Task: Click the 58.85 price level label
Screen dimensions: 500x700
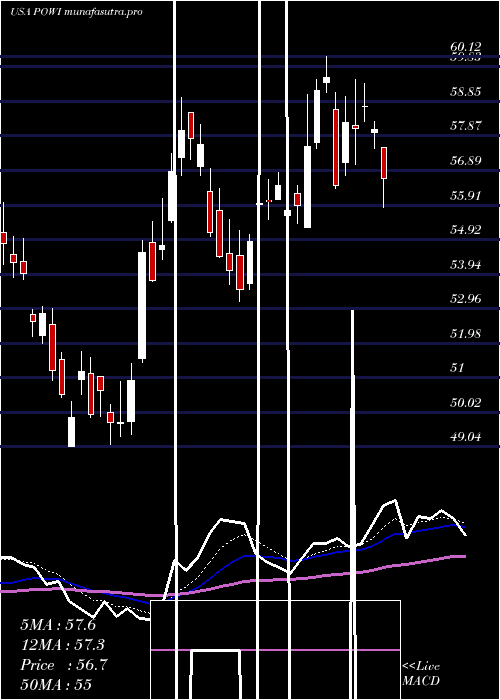Action: 466,92
